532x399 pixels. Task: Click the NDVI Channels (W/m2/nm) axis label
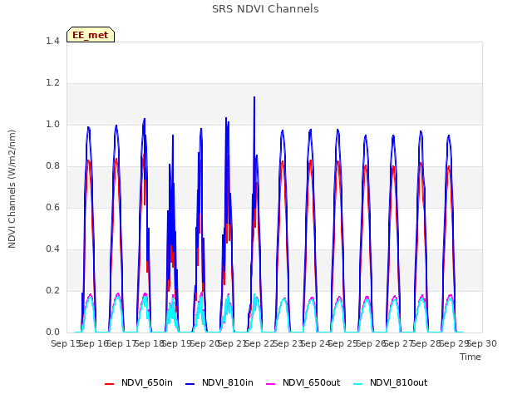12,189
